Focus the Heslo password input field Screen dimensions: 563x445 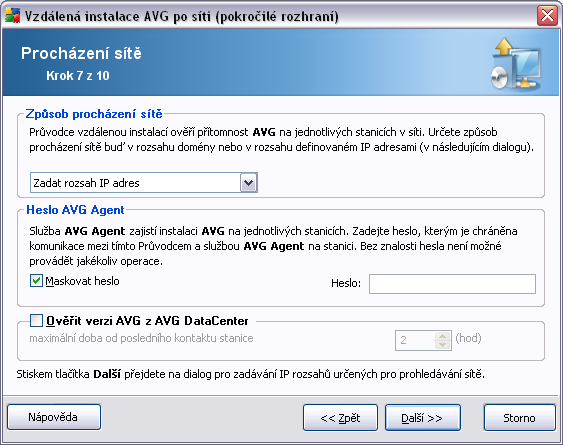click(452, 284)
